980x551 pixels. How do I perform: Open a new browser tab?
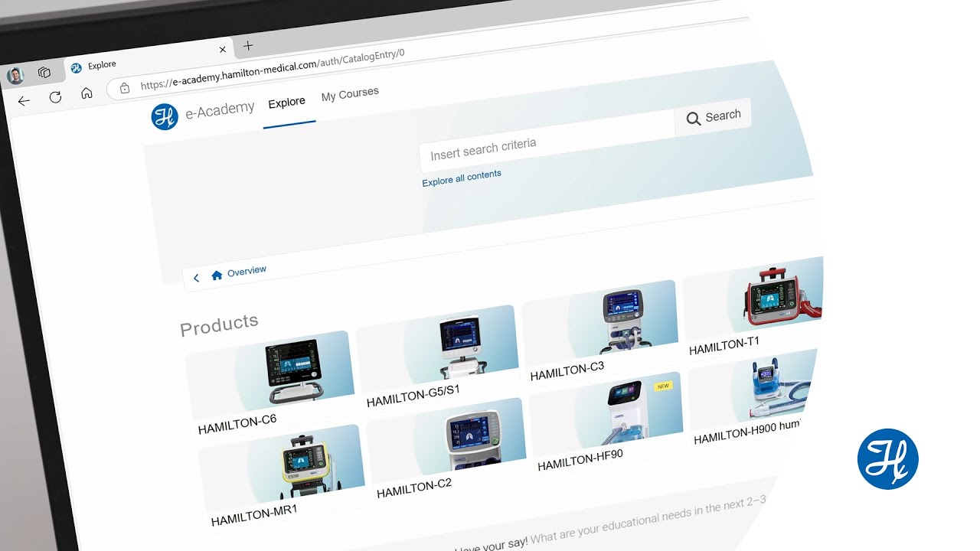point(248,46)
